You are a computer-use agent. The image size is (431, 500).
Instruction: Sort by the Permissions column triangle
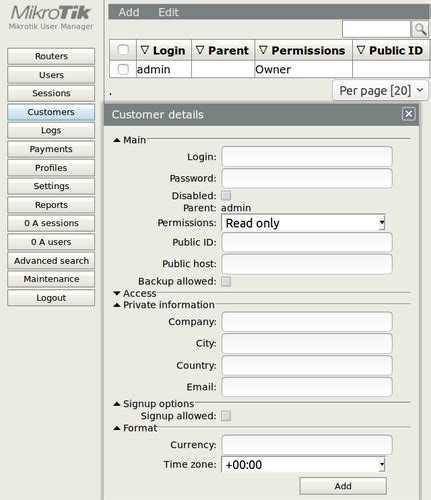click(x=263, y=50)
